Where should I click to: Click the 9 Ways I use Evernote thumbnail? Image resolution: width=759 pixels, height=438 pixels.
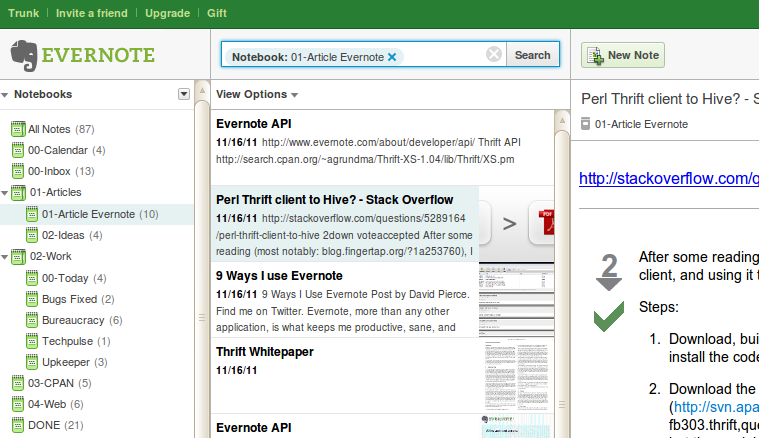click(x=516, y=300)
